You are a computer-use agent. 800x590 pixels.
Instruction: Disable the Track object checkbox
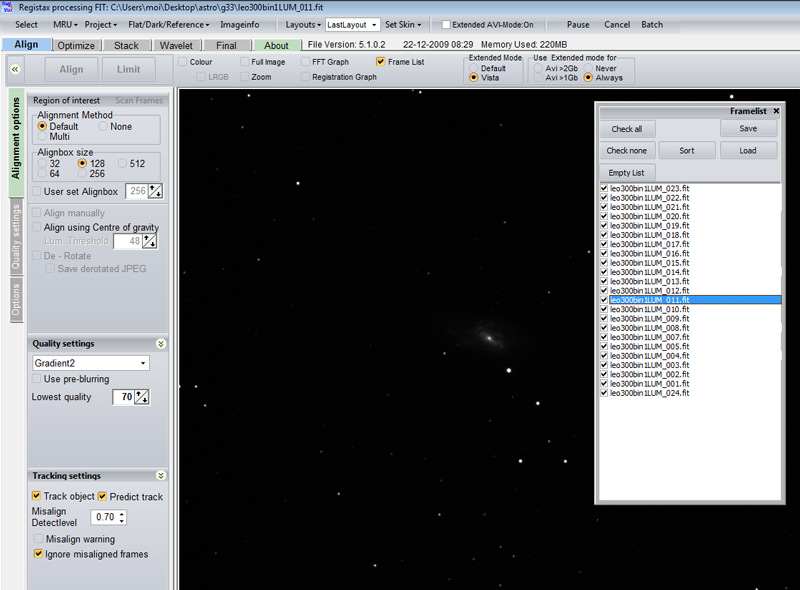pyautogui.click(x=37, y=496)
